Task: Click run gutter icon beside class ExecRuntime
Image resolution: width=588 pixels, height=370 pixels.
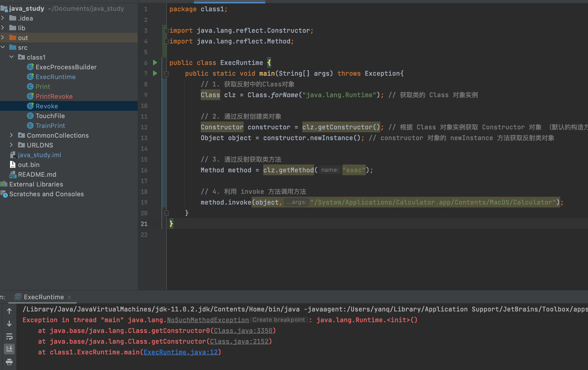Action: click(155, 63)
